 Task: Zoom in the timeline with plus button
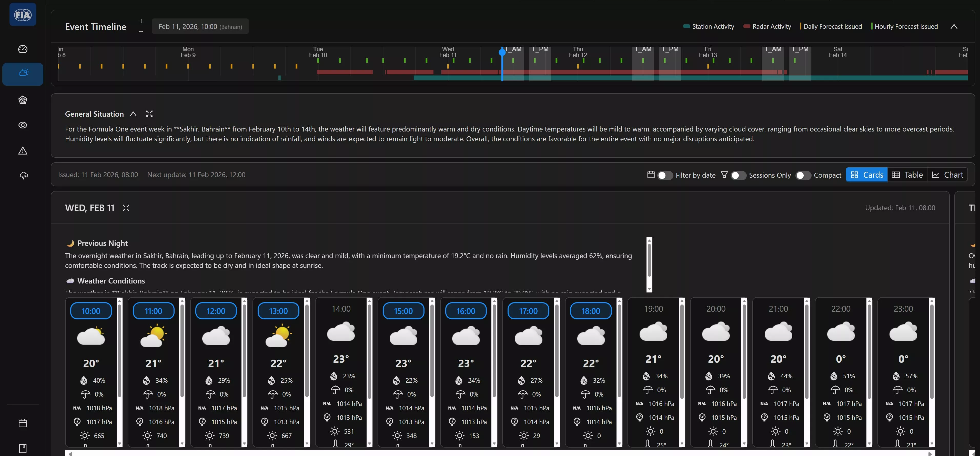[x=141, y=21]
